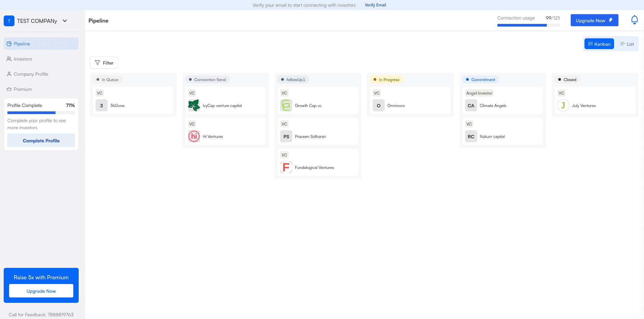This screenshot has height=319, width=644.
Task: Click the Fundalogical Ventures logo
Action: [286, 167]
